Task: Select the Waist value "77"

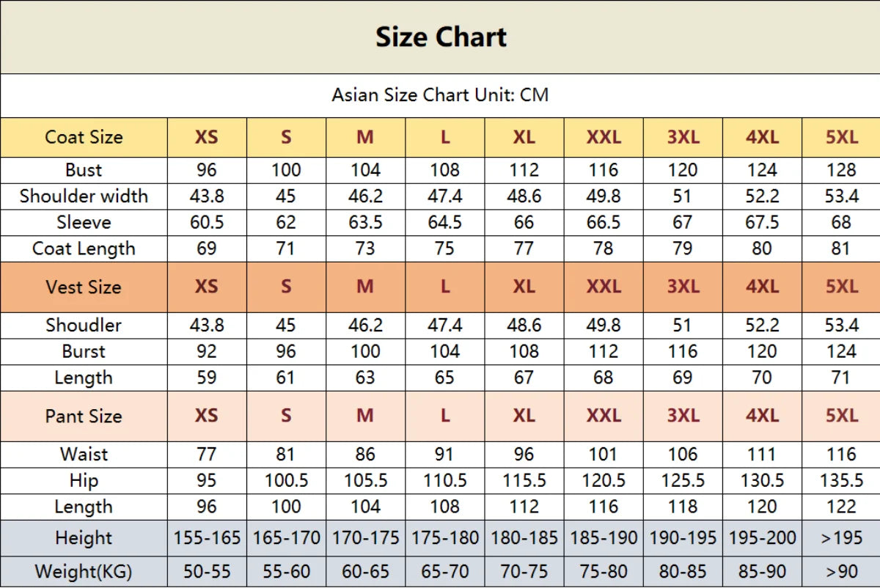Action: tap(207, 454)
